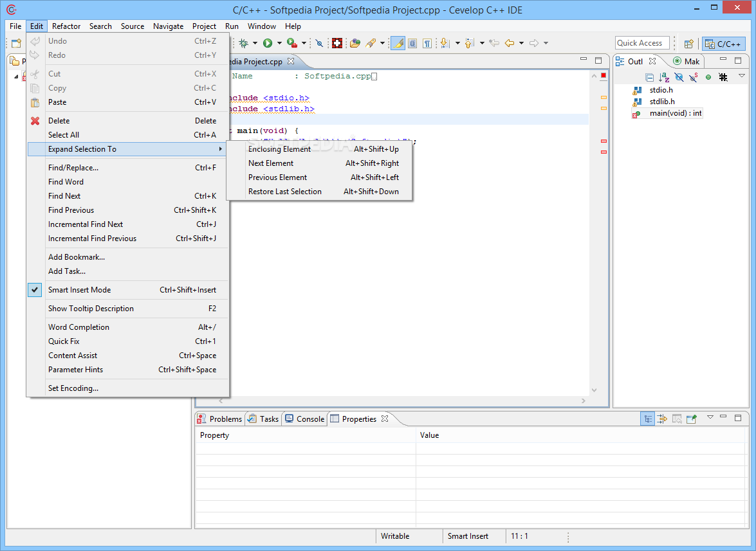
Task: Click Show Advanced Properties icon
Action: [x=662, y=419]
